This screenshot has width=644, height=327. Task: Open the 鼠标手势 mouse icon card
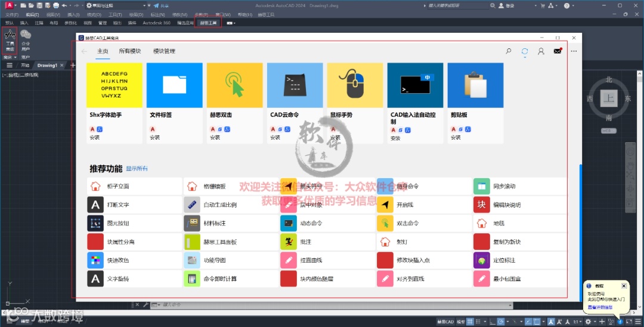pyautogui.click(x=355, y=85)
